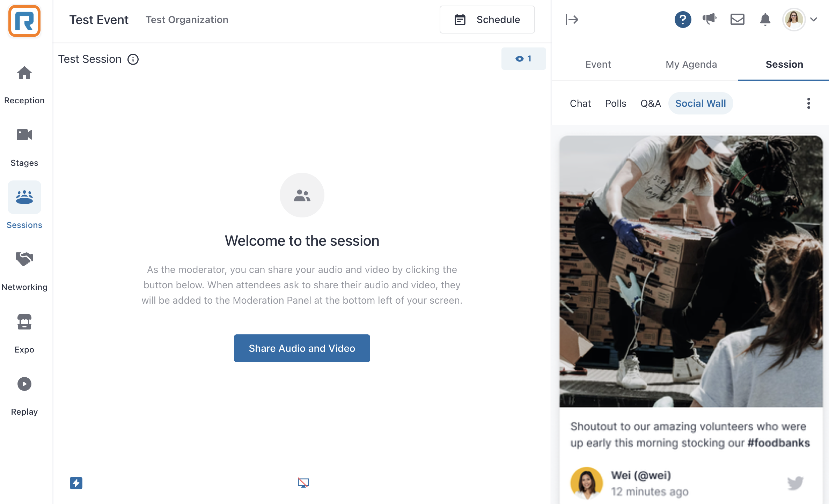Toggle screen share icon at bottom
Image resolution: width=829 pixels, height=504 pixels.
click(x=303, y=483)
